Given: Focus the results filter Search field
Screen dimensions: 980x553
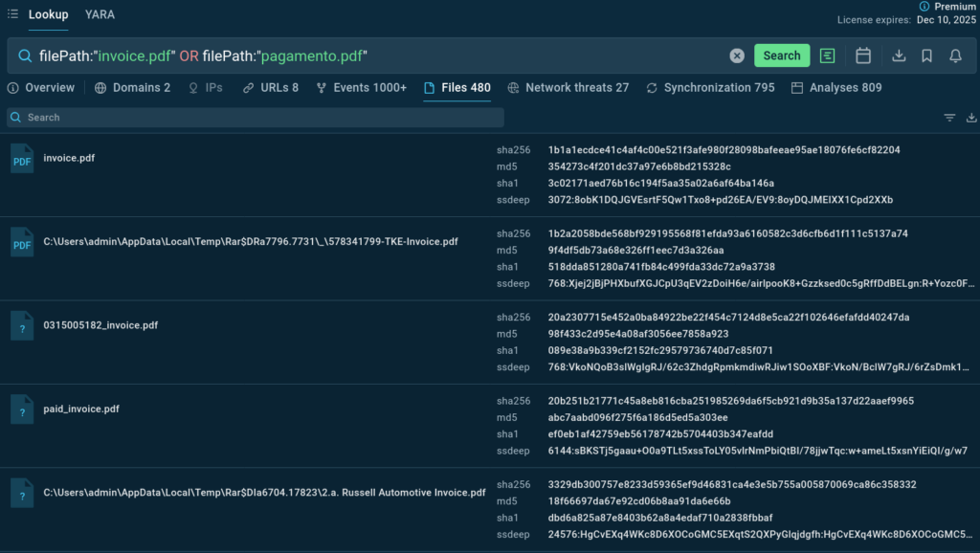Looking at the screenshot, I should coord(256,118).
